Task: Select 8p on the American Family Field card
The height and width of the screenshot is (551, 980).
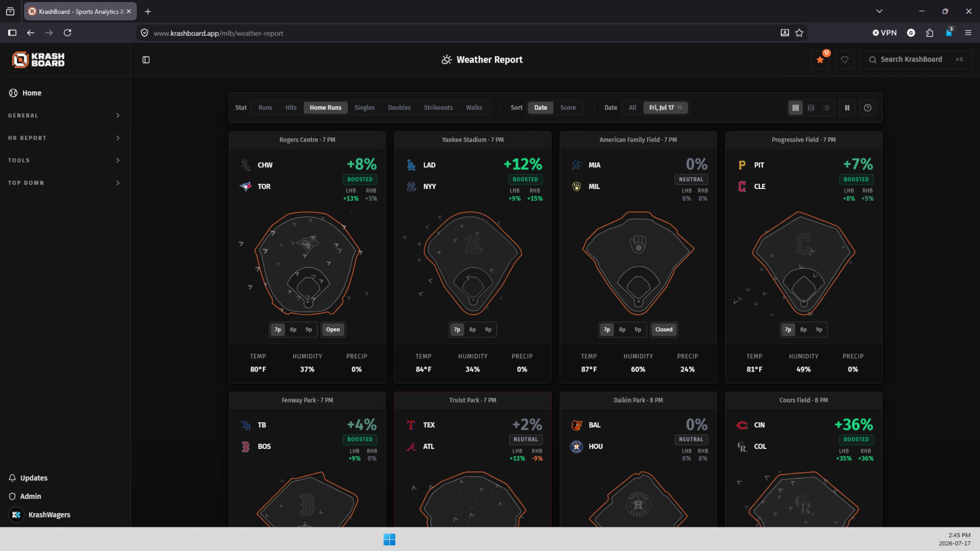Action: (x=622, y=330)
